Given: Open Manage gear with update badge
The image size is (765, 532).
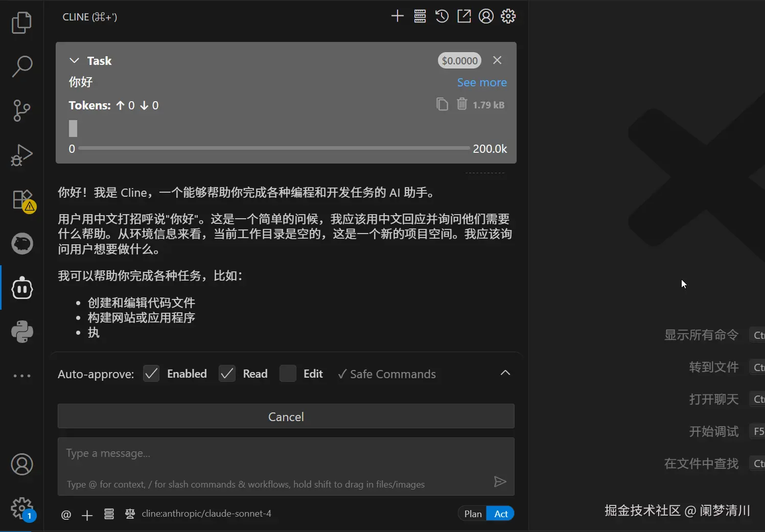Looking at the screenshot, I should pos(22,509).
